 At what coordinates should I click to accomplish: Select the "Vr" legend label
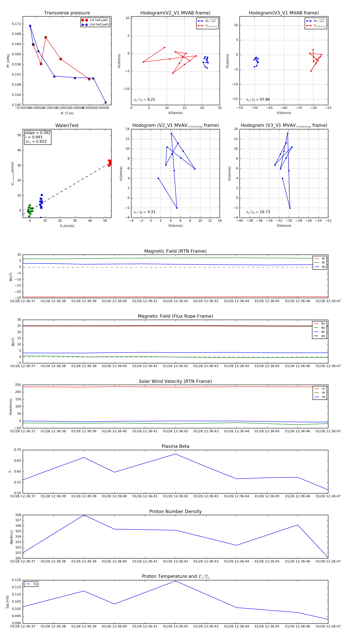click(x=323, y=389)
